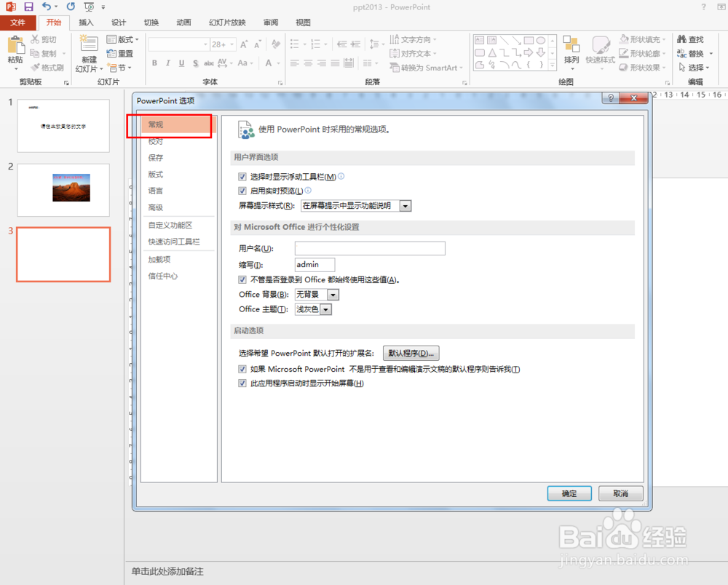The height and width of the screenshot is (585, 728).
Task: Toggle Italic formatting button
Action: pyautogui.click(x=167, y=63)
